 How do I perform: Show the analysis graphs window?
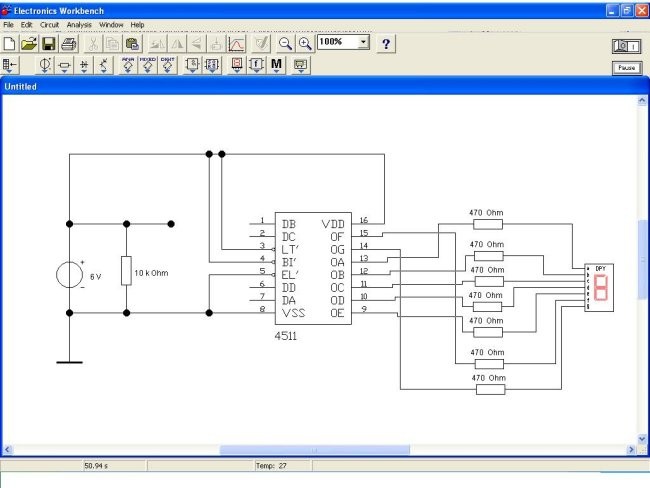236,44
